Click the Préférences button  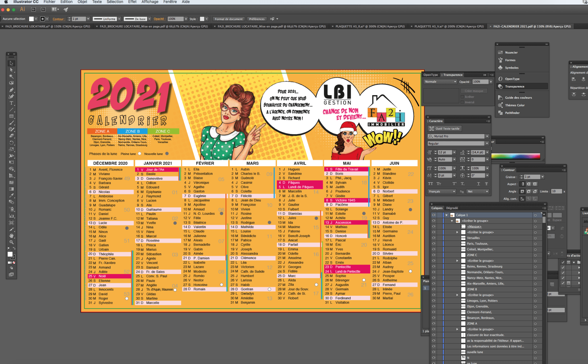click(257, 19)
